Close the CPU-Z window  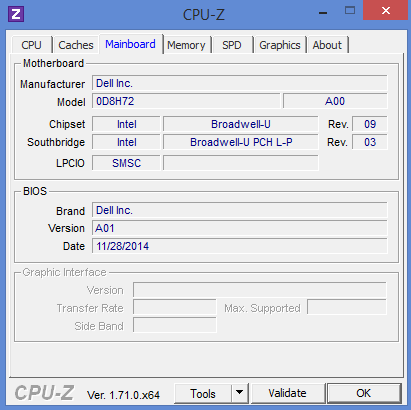tap(386, 10)
